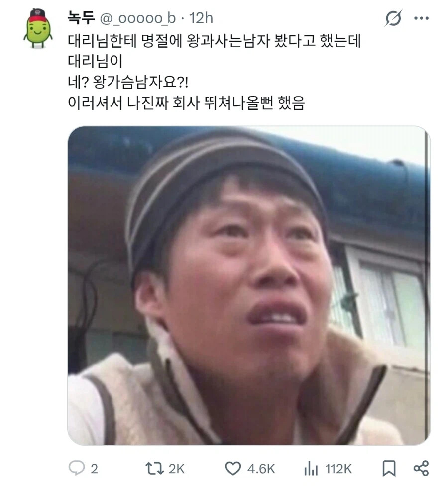Open the reply speech bubble icon
The image size is (448, 486).
(x=76, y=468)
